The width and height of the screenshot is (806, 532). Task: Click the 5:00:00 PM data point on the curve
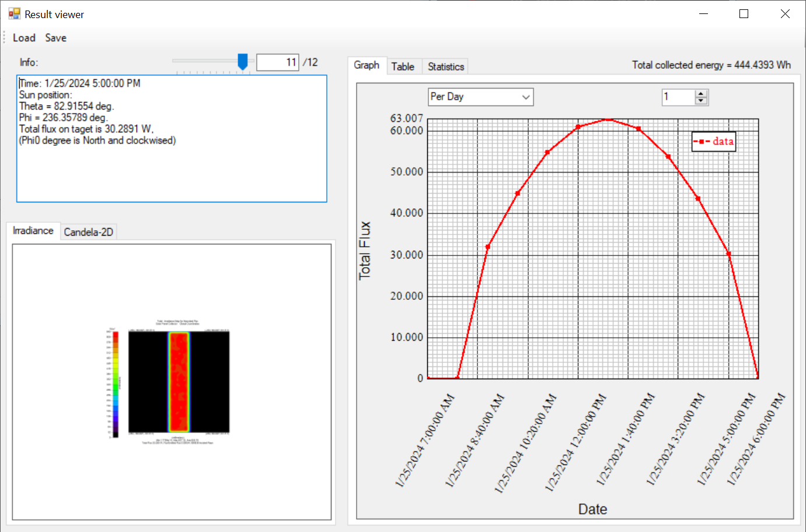728,253
